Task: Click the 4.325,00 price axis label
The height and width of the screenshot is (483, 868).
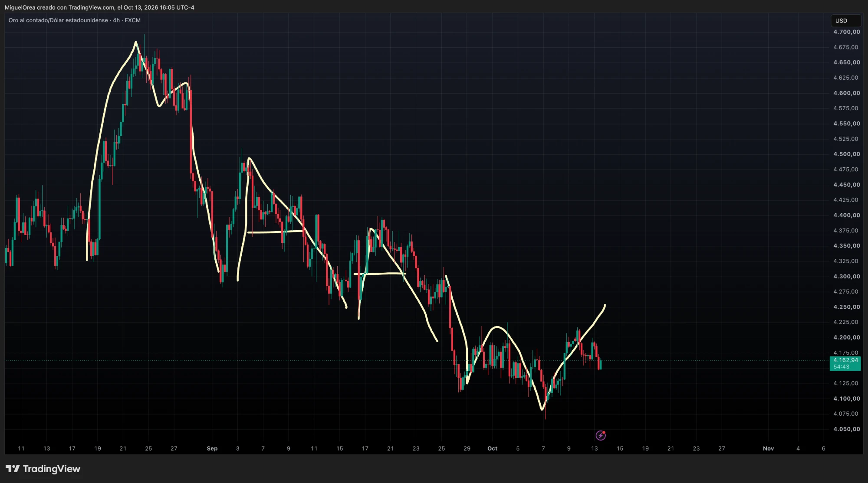Action: [845, 261]
